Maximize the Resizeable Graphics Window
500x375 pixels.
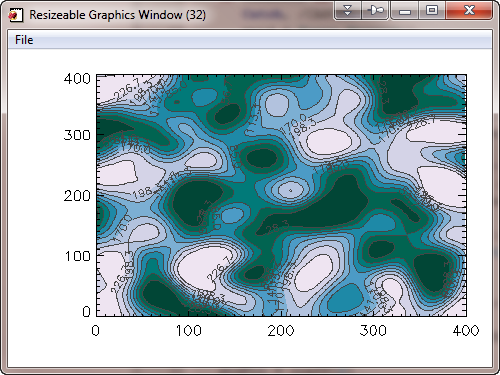[x=432, y=10]
